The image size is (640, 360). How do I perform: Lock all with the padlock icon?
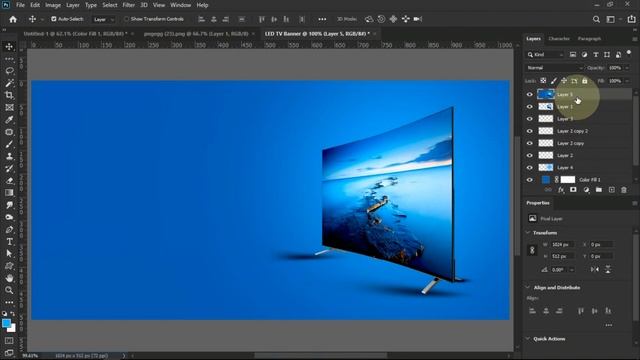pyautogui.click(x=584, y=81)
